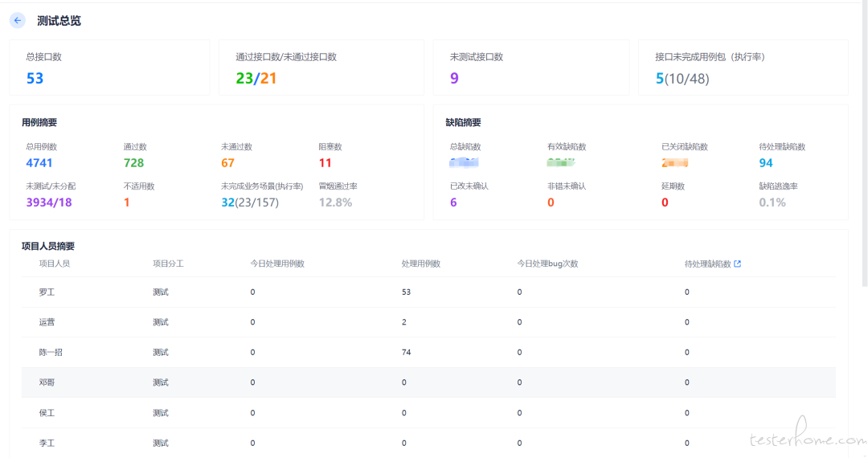
Task: Click the total interface count 53
Action: 35,79
